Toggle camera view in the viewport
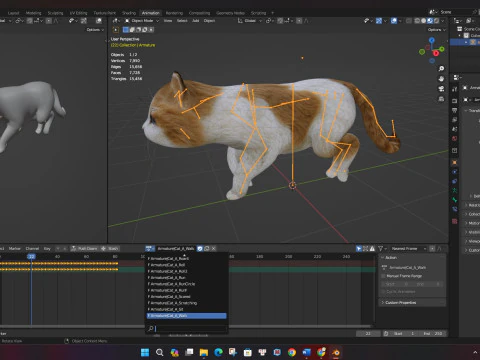Image resolution: width=480 pixels, height=360 pixels. (441, 89)
